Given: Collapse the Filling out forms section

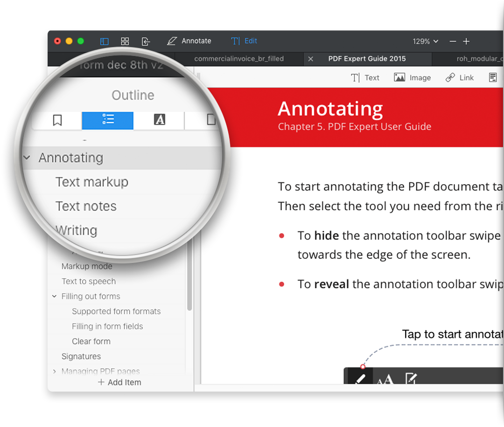Looking at the screenshot, I should (x=54, y=296).
